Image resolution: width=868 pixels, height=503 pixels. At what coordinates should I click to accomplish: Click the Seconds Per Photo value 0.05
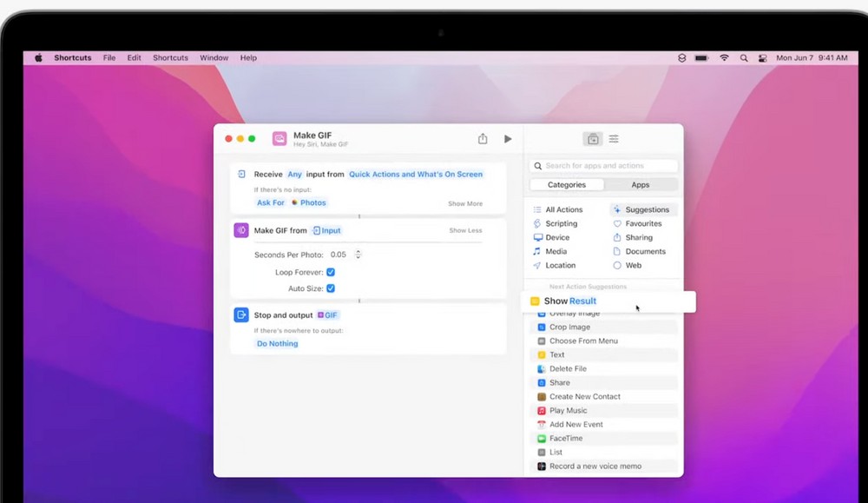339,255
